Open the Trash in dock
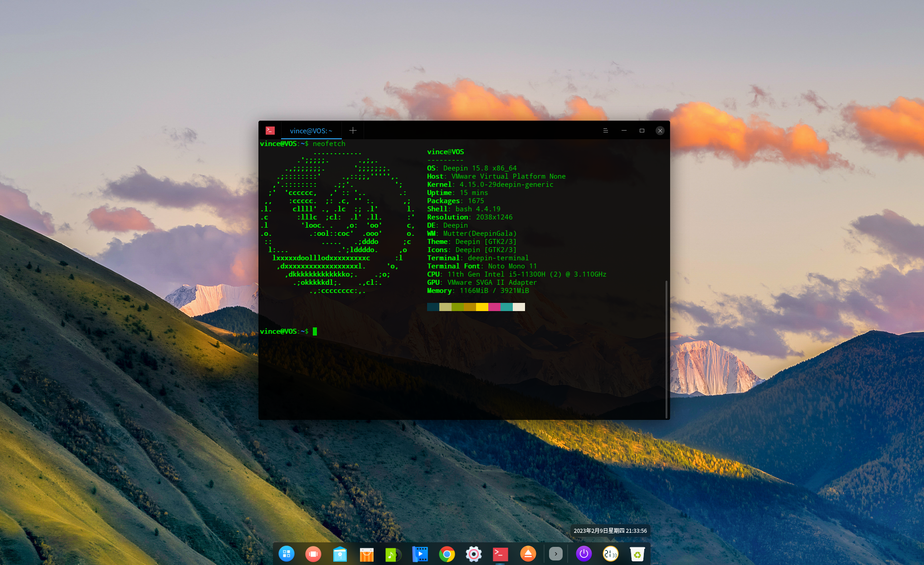This screenshot has width=924, height=565. (637, 554)
